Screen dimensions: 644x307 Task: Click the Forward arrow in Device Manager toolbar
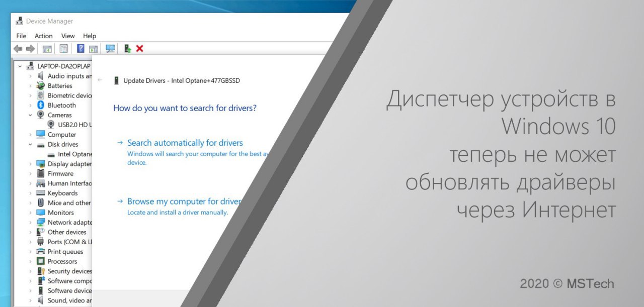tap(30, 49)
